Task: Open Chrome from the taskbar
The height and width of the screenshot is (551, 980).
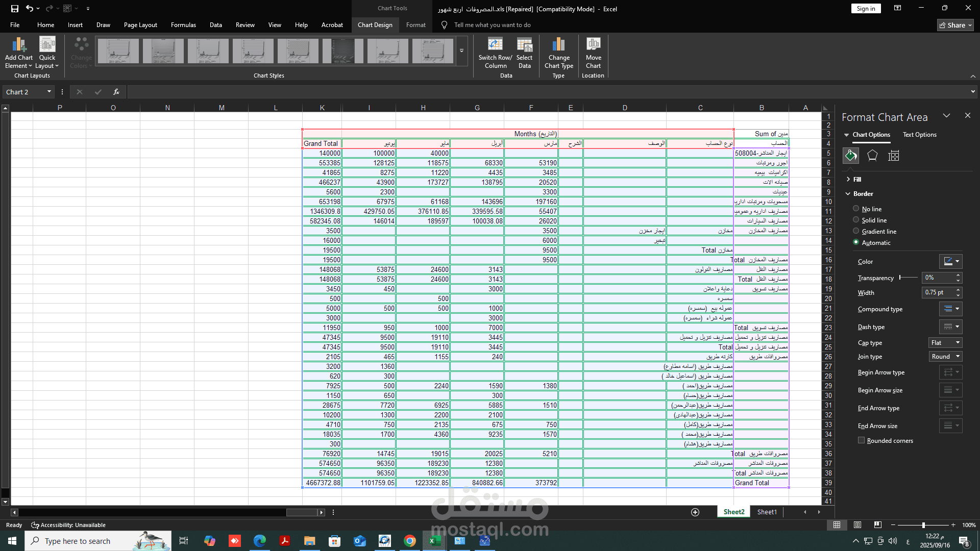Action: click(409, 541)
